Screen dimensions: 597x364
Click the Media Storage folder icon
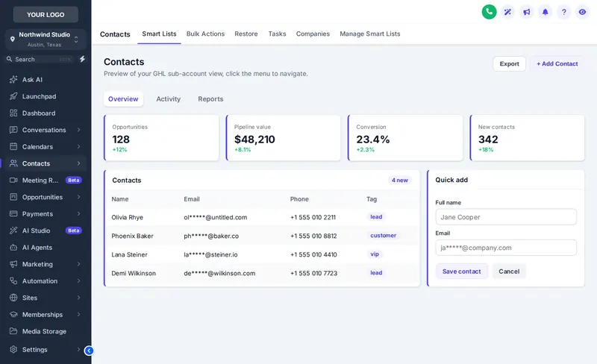pos(13,331)
